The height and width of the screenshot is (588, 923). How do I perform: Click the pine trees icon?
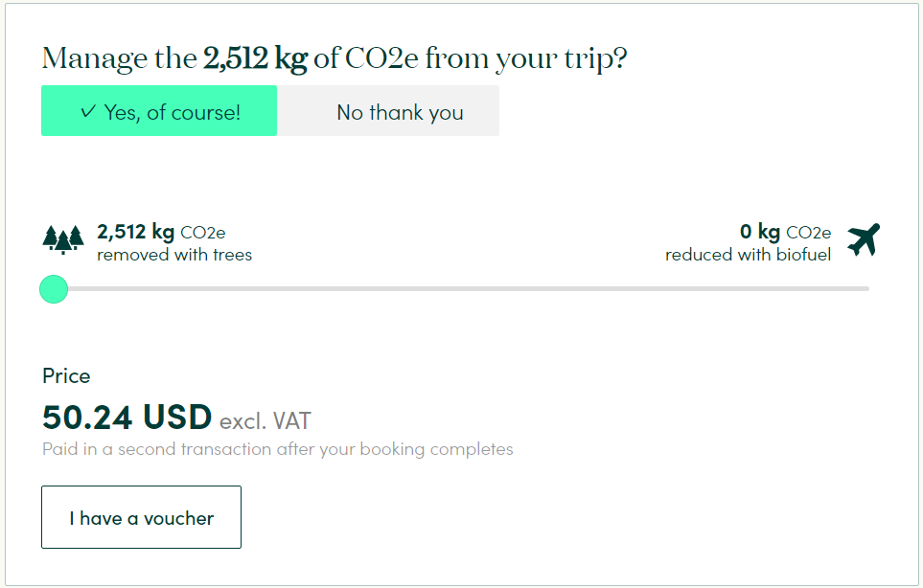click(63, 240)
